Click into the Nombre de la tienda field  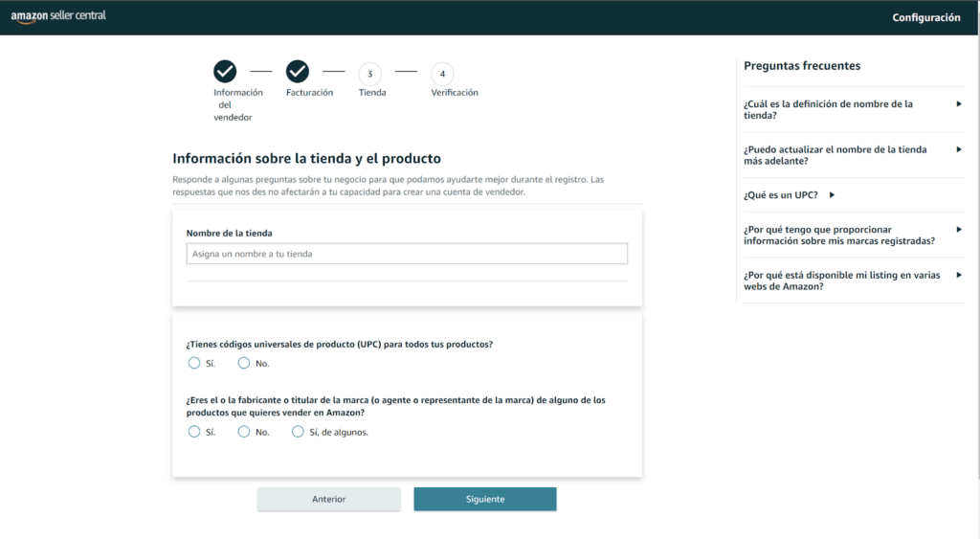407,254
